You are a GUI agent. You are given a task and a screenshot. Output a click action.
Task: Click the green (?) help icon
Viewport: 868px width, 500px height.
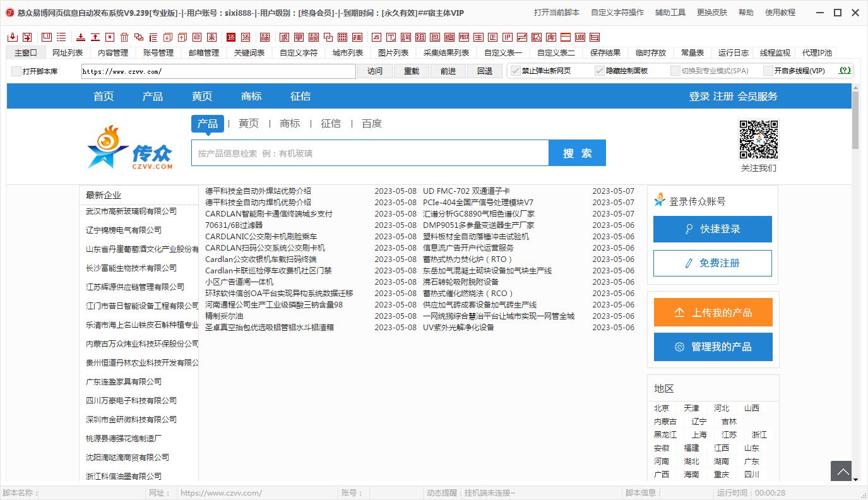[x=845, y=71]
